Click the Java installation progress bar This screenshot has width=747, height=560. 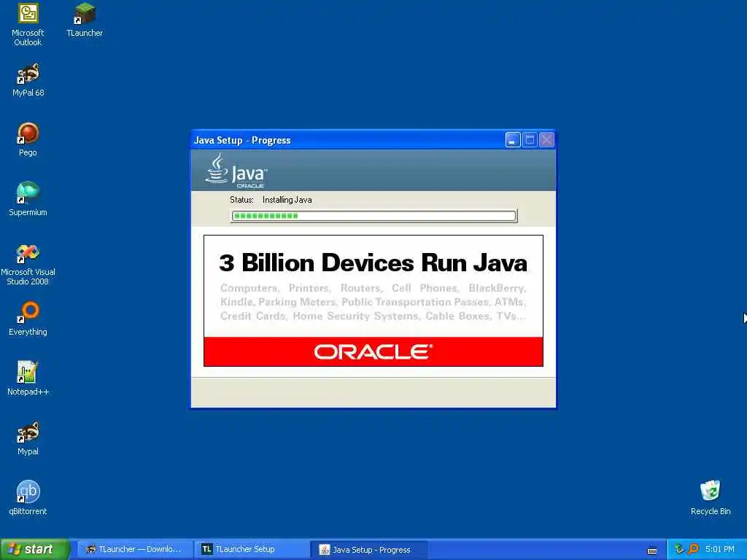click(374, 216)
